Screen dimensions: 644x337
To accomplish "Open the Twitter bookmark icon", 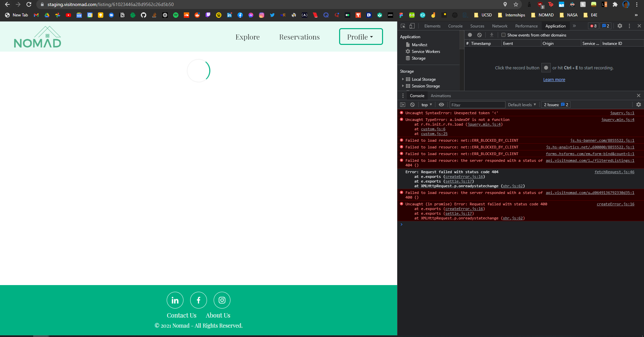I will (x=272, y=15).
